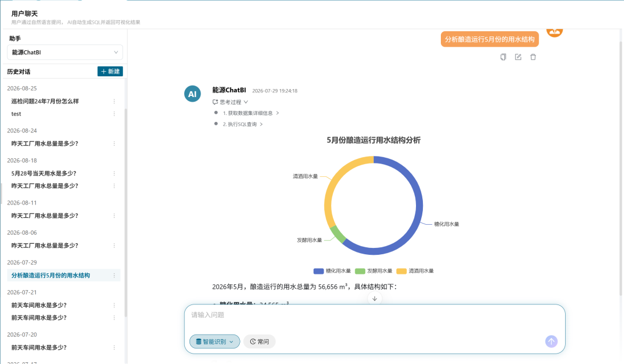The height and width of the screenshot is (364, 624).
Task: Expand step 2. 执行SQL查询
Action: point(243,124)
